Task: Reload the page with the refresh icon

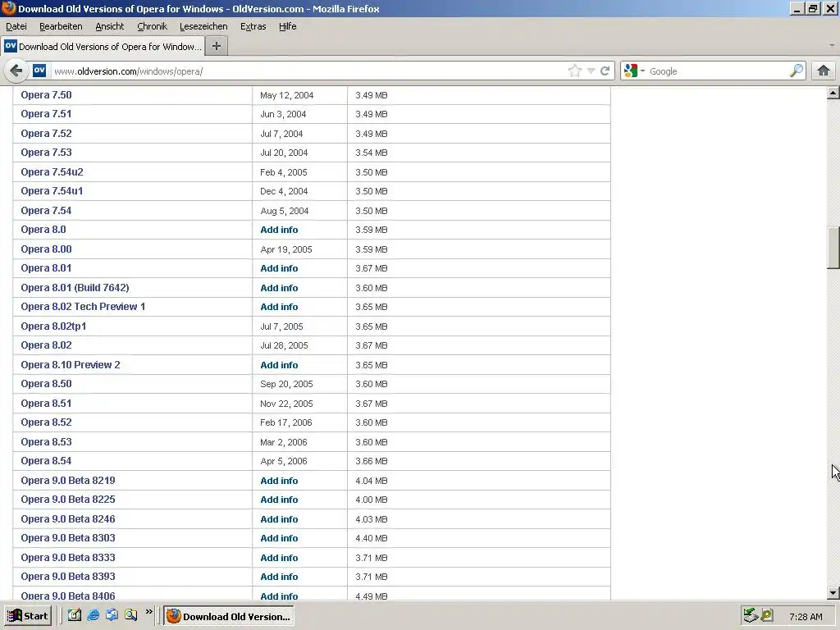Action: [605, 71]
